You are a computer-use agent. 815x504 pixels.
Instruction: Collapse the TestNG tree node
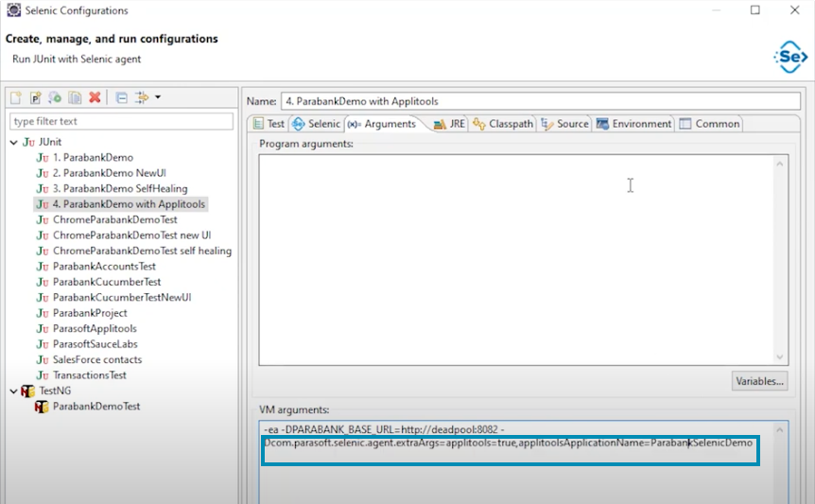click(13, 391)
